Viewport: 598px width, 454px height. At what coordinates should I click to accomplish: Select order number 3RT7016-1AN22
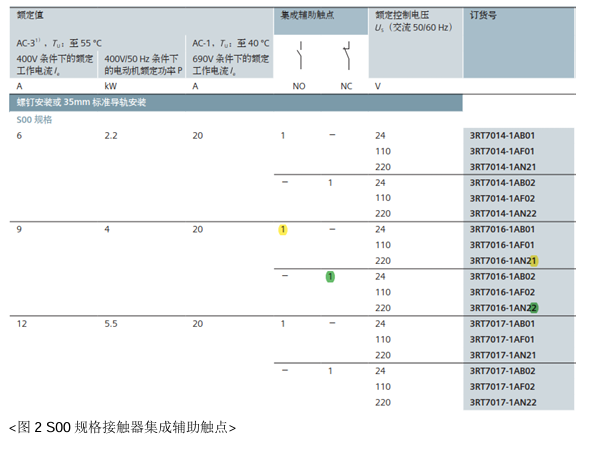(x=503, y=308)
